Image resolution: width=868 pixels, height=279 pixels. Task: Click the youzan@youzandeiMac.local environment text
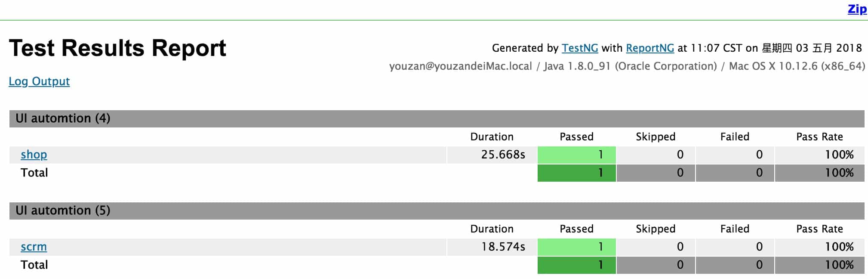(x=460, y=66)
